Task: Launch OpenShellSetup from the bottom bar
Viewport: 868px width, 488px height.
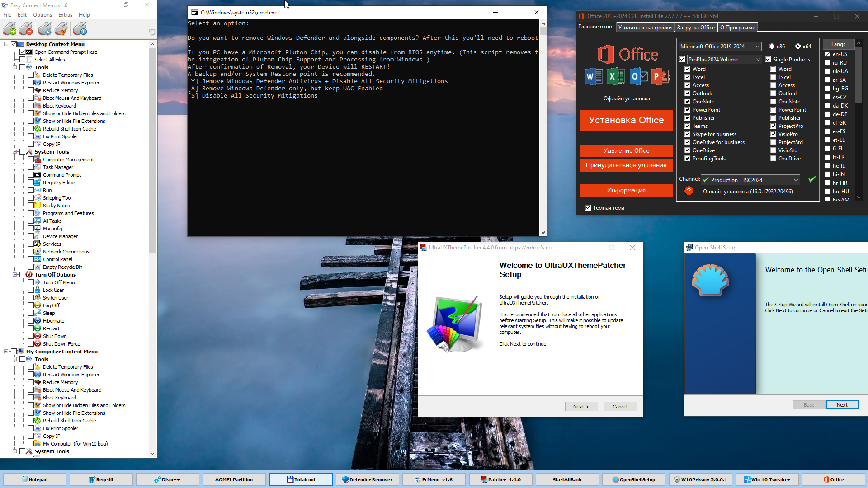Action: [x=634, y=479]
